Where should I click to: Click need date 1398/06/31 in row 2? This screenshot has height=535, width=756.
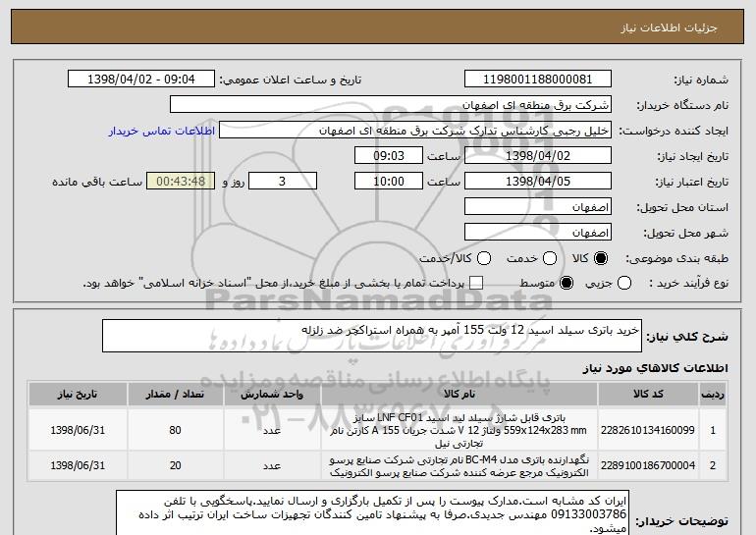(x=78, y=465)
